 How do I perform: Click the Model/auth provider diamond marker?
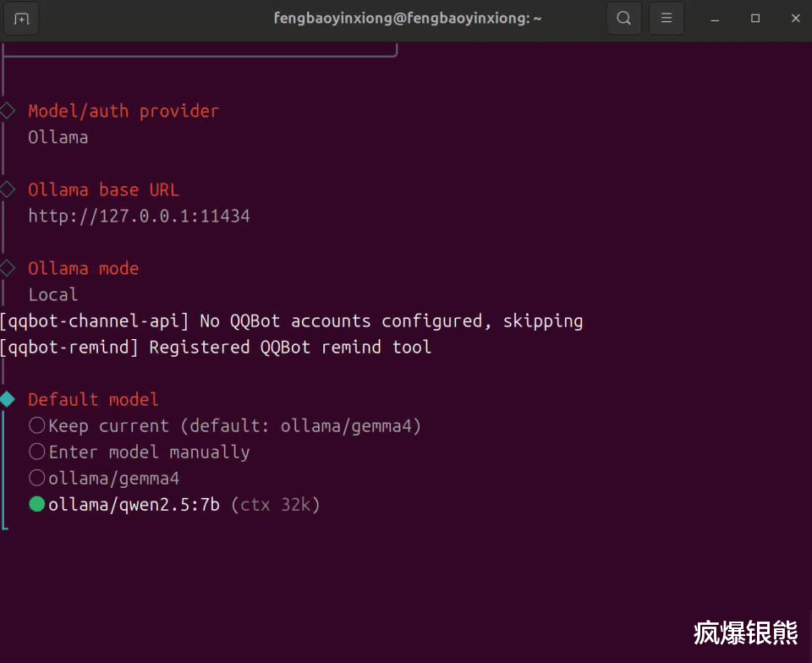click(8, 111)
